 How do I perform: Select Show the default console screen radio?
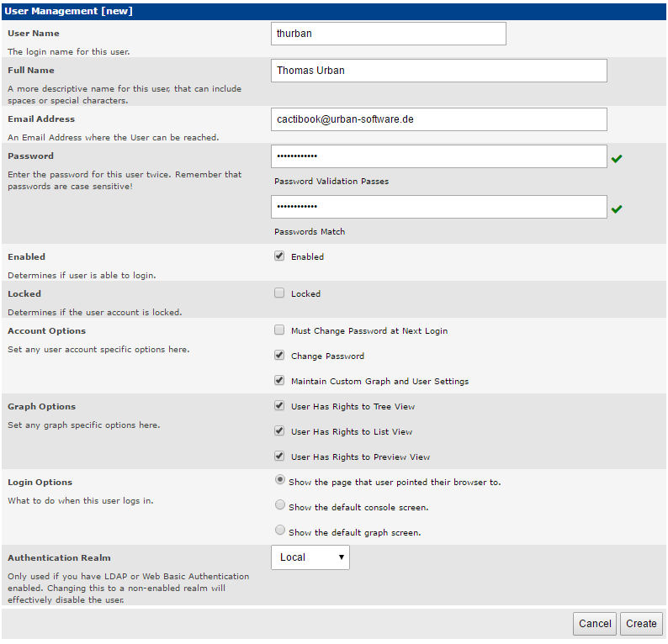(x=280, y=504)
